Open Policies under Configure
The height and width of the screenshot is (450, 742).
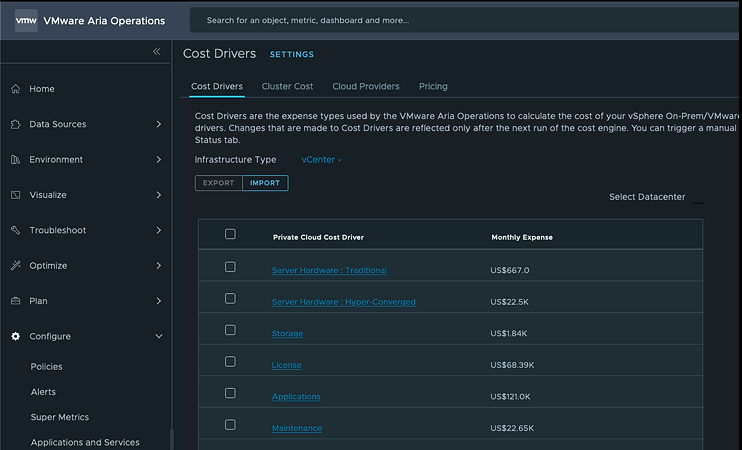point(46,367)
